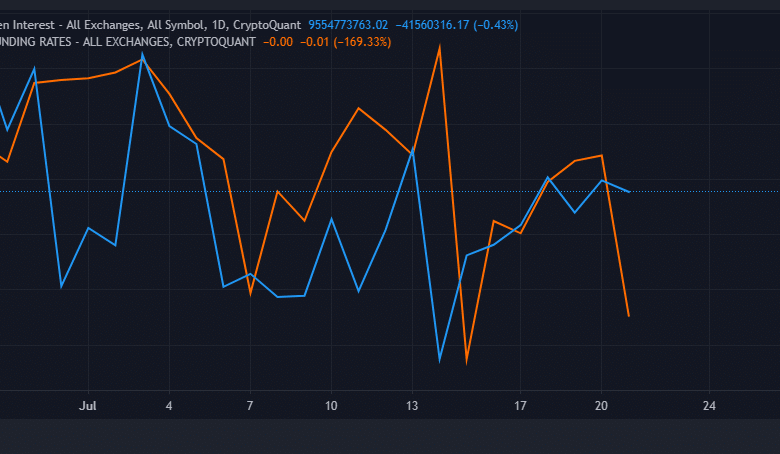Select the 7 date label on time axis

point(250,406)
